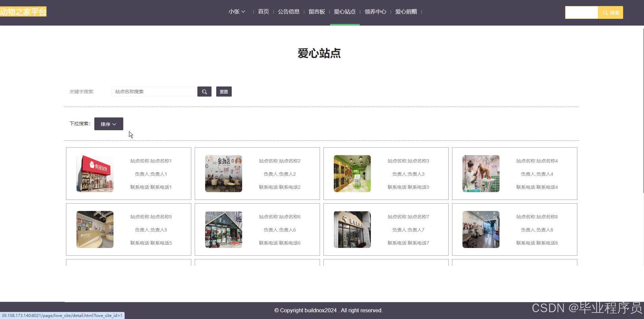Click the 站点名称搜索 input field

point(153,92)
